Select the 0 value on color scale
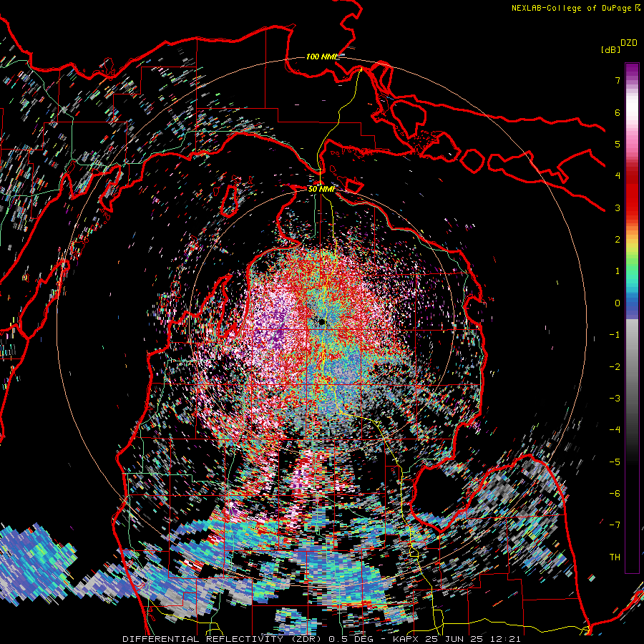The height and width of the screenshot is (644, 644). point(618,303)
